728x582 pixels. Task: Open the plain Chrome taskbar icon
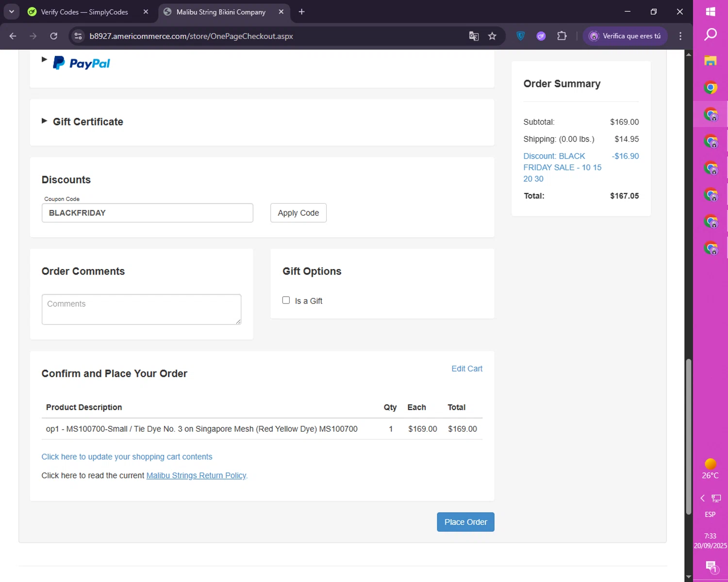pos(711,88)
